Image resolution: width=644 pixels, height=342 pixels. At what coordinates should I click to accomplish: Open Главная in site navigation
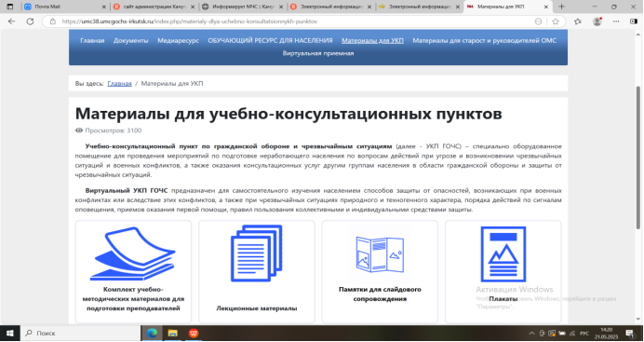[92, 40]
